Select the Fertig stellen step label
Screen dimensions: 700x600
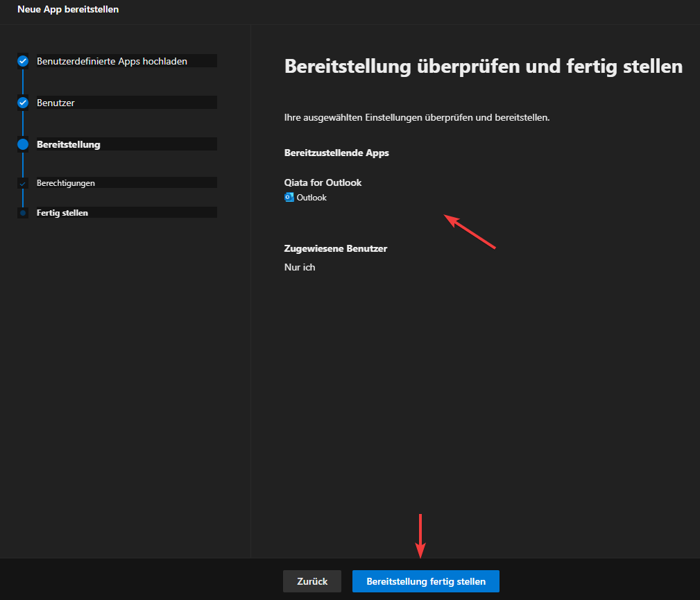click(x=62, y=213)
